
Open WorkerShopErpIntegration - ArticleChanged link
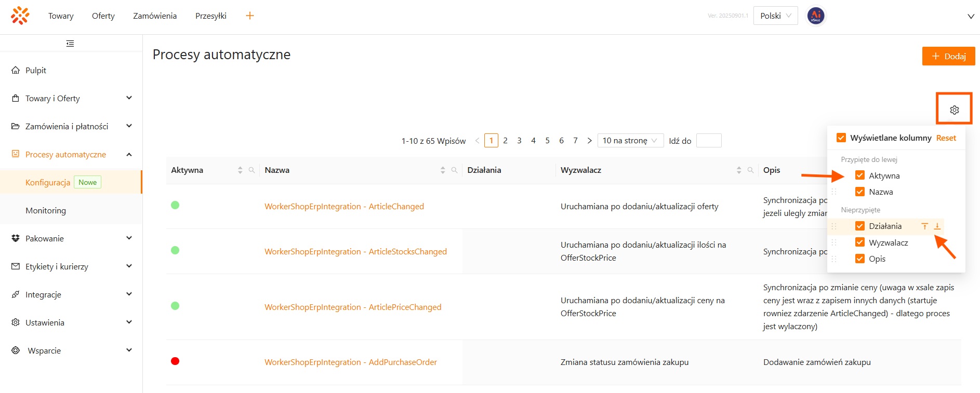click(x=344, y=206)
